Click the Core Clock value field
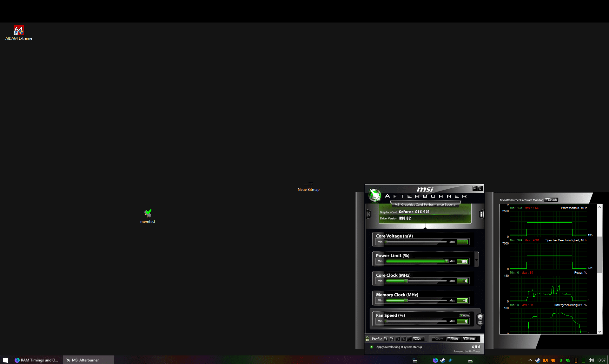The height and width of the screenshot is (364, 609). click(462, 281)
